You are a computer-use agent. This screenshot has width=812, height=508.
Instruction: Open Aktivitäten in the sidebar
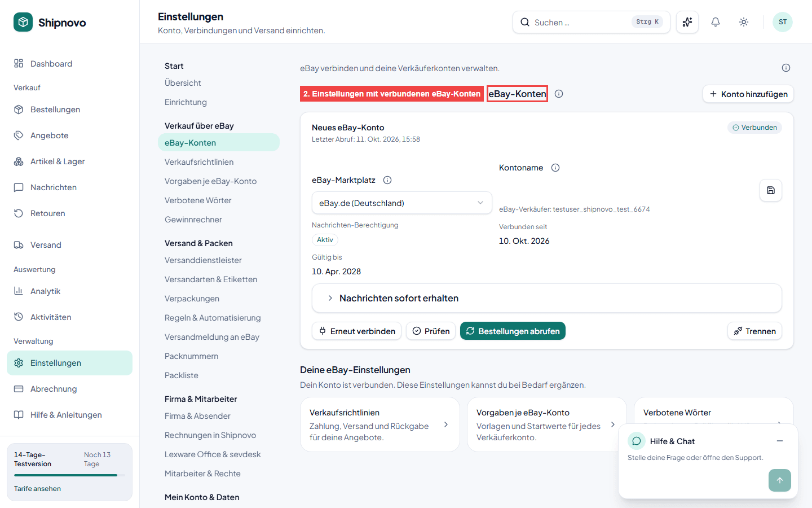69,317
